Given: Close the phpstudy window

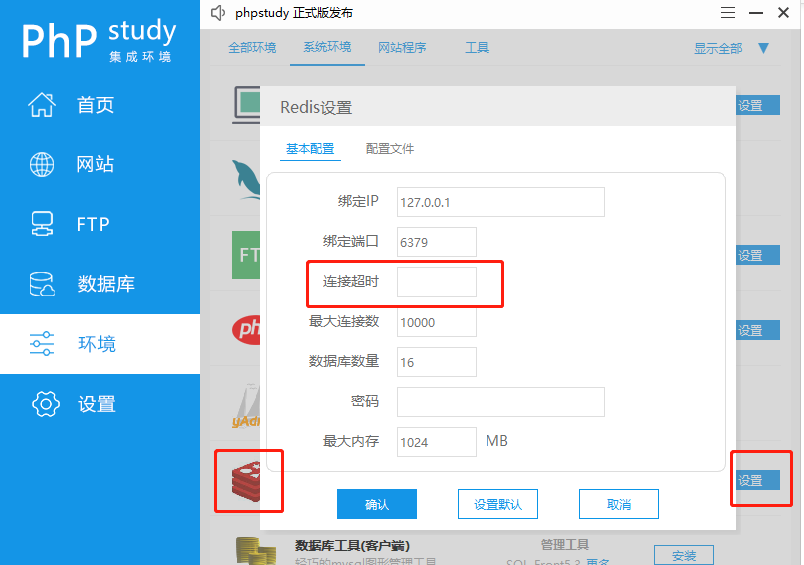Looking at the screenshot, I should (783, 13).
